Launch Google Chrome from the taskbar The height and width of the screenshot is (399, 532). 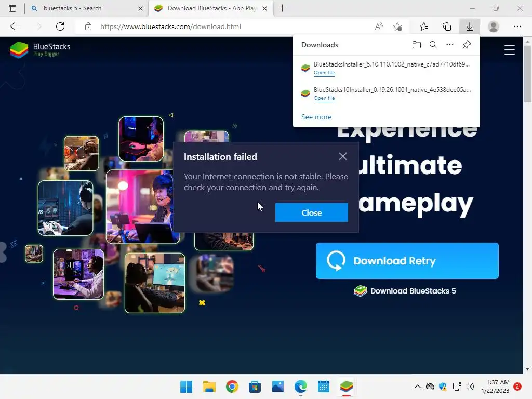pyautogui.click(x=232, y=387)
